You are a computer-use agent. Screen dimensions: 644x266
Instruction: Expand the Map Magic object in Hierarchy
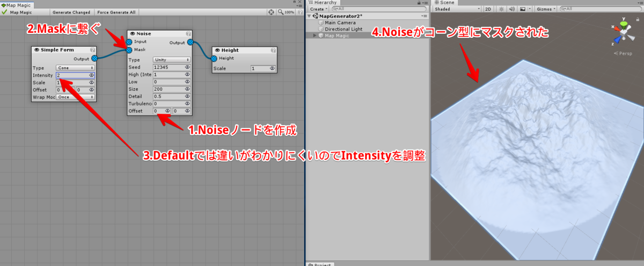[314, 35]
